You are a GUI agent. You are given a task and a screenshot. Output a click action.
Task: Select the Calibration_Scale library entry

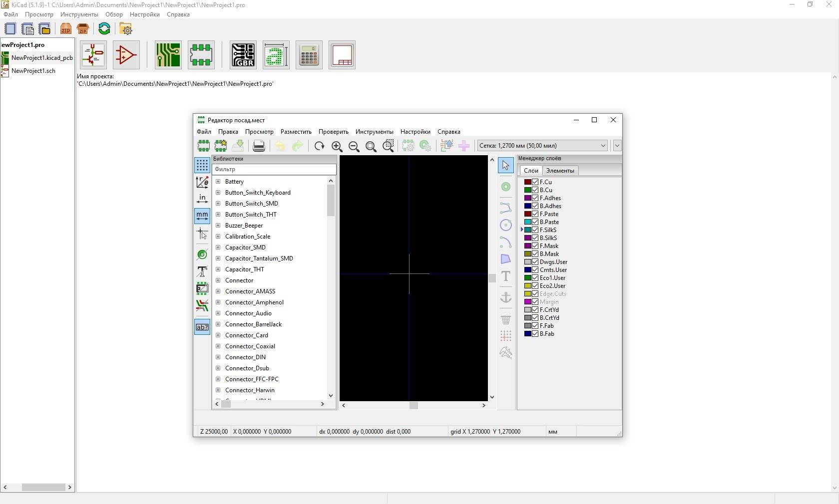[x=248, y=237]
